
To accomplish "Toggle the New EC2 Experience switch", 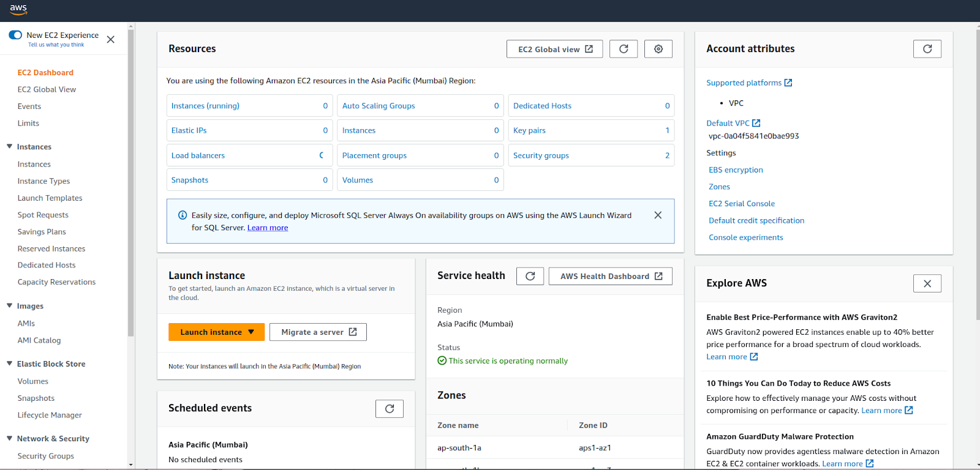I will tap(15, 35).
